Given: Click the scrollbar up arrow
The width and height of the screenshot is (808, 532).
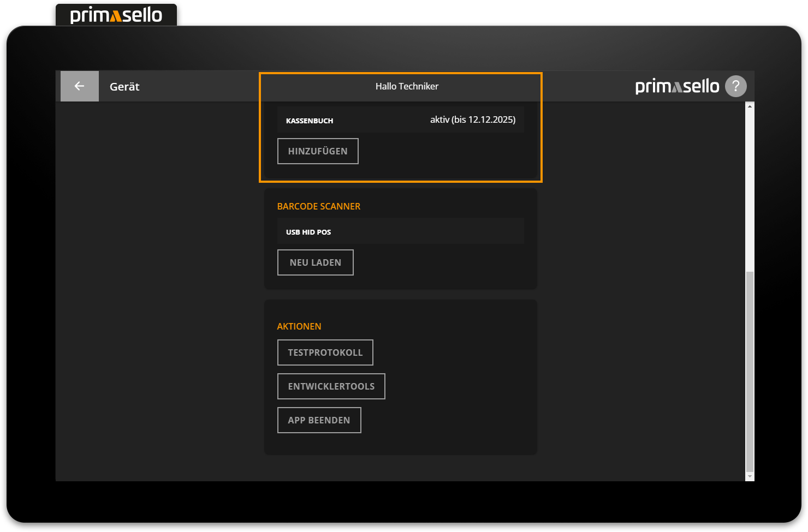Looking at the screenshot, I should point(750,106).
